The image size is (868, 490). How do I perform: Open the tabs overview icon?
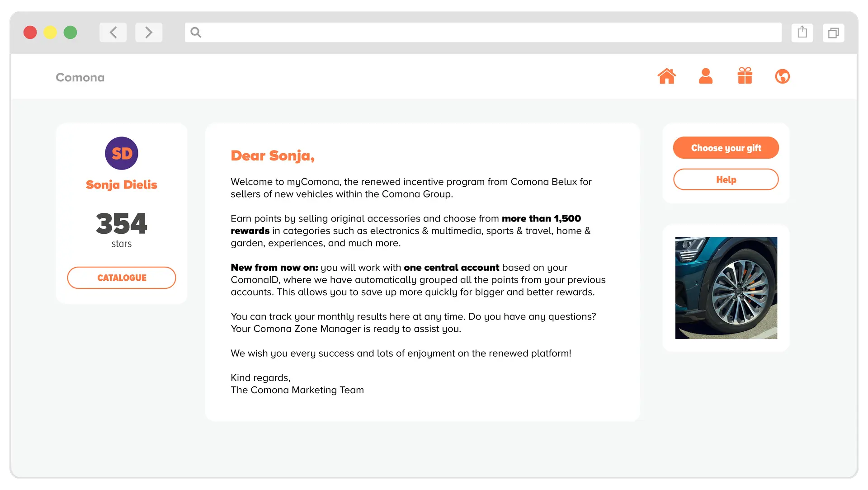(833, 33)
